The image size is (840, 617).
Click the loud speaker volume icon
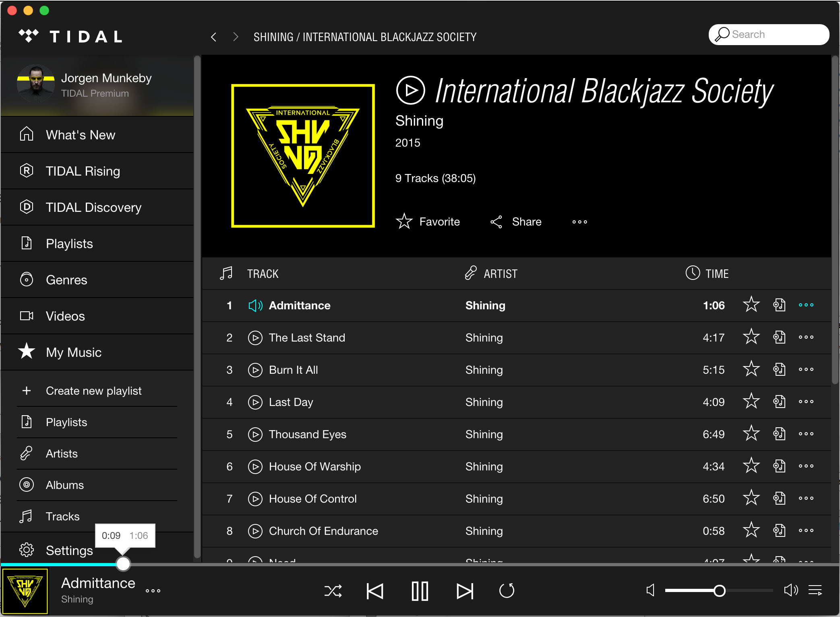(791, 590)
